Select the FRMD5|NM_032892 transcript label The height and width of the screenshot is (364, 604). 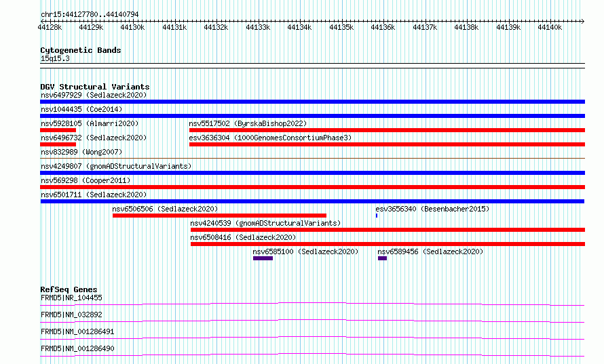pyautogui.click(x=71, y=315)
